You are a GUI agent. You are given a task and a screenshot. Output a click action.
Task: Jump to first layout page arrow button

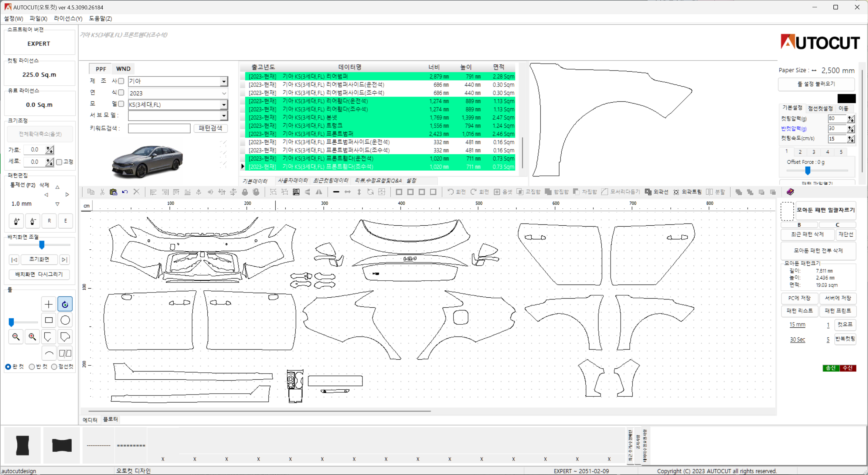point(14,260)
